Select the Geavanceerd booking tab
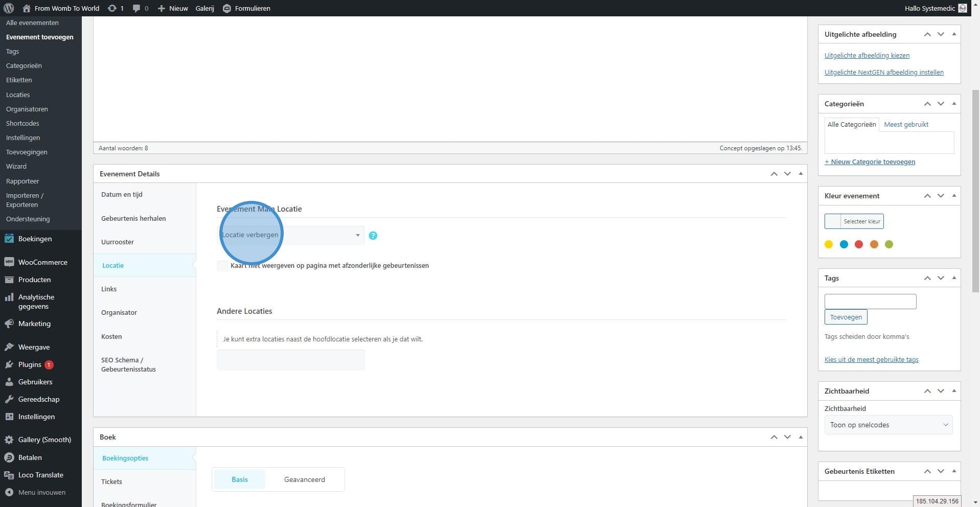The image size is (980, 507). pyautogui.click(x=305, y=479)
